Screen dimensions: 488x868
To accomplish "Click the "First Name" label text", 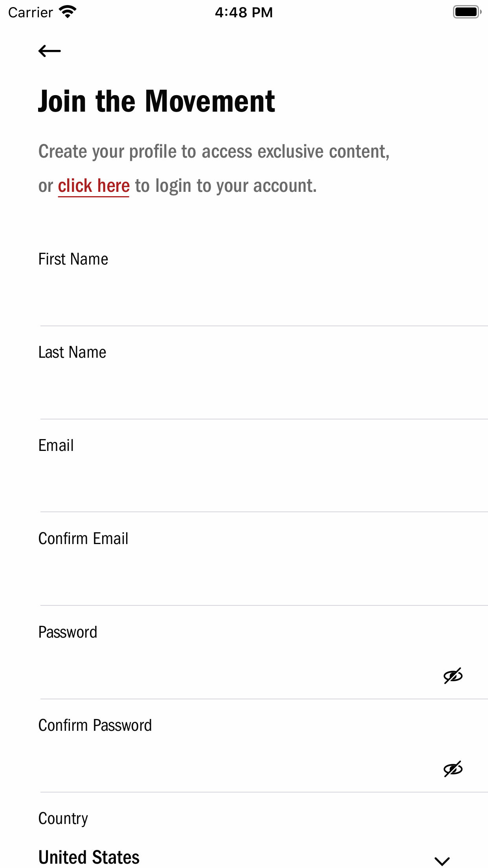I will (73, 259).
